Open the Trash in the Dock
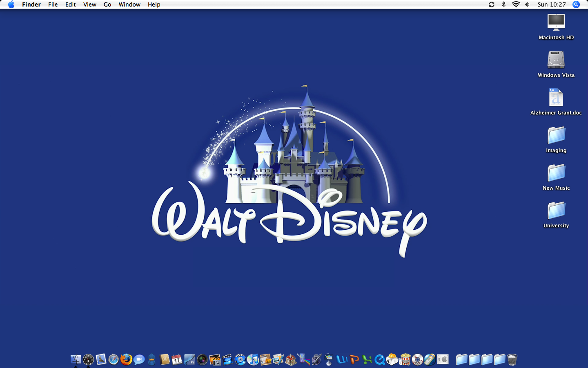This screenshot has width=588, height=368. click(512, 359)
